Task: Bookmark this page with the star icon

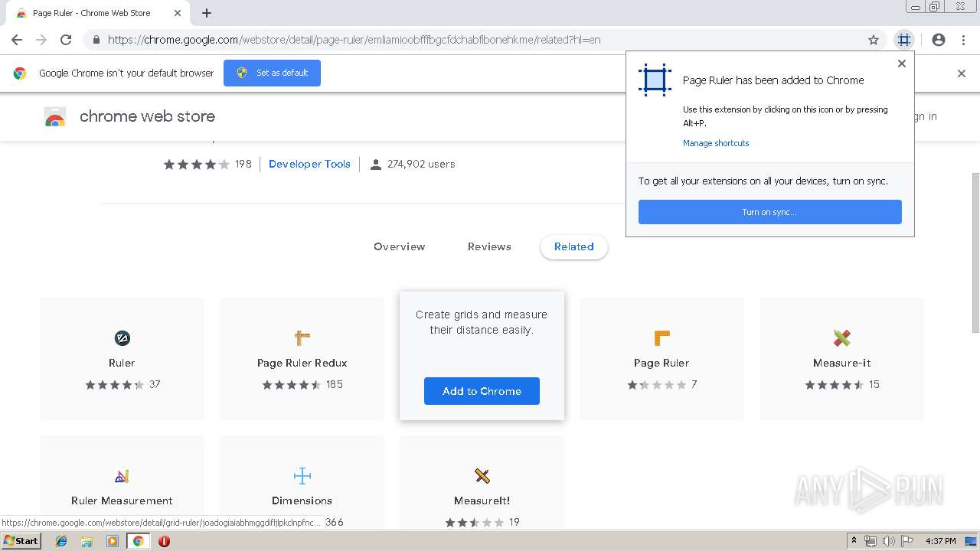Action: [x=874, y=40]
